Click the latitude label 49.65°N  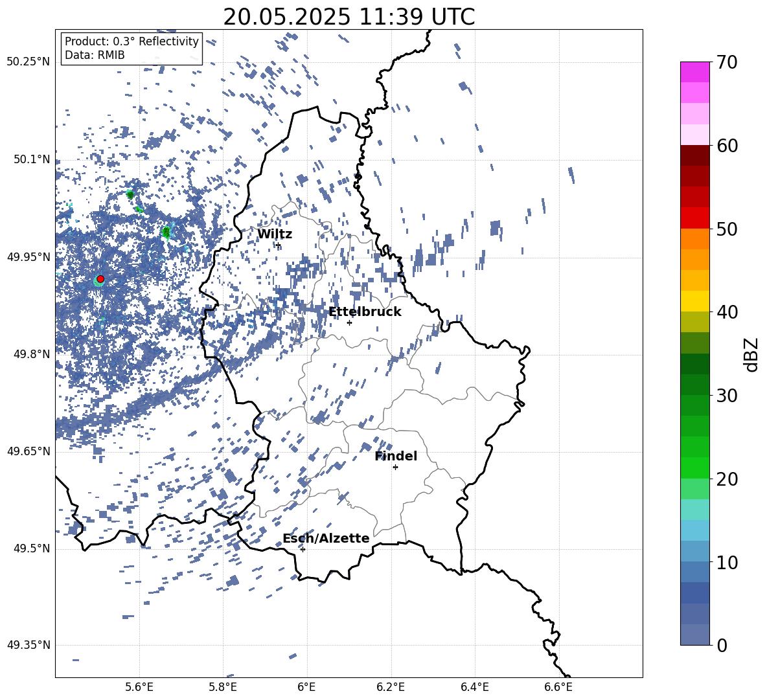29,451
